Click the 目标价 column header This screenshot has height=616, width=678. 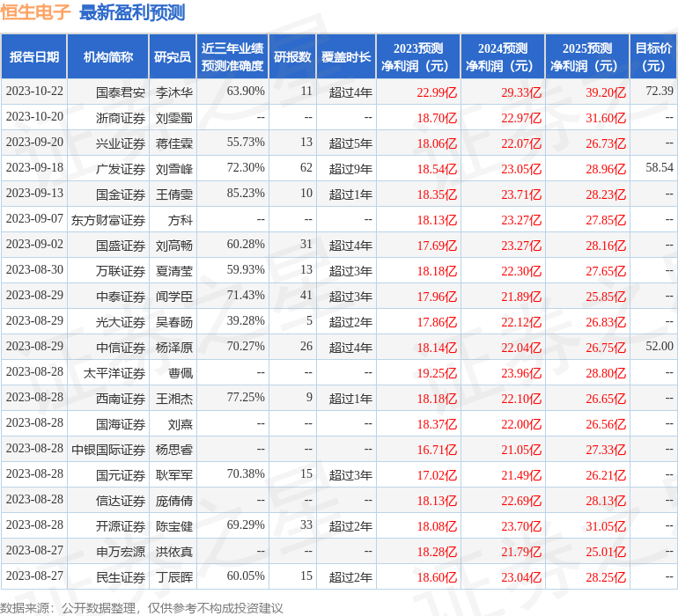(653, 56)
